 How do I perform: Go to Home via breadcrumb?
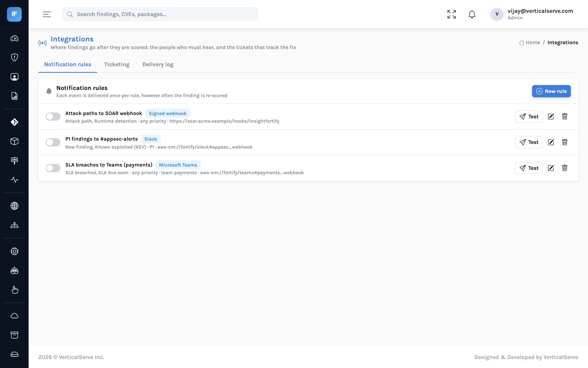coord(529,43)
